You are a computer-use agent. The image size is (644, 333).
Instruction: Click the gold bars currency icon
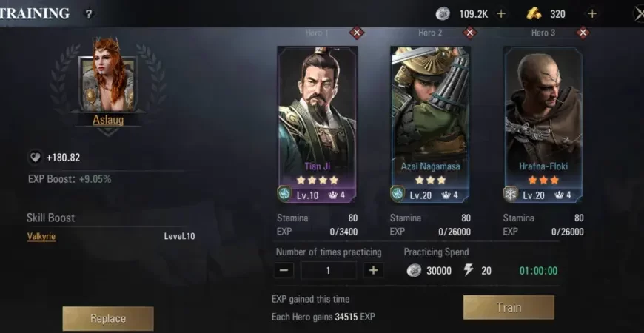click(534, 14)
